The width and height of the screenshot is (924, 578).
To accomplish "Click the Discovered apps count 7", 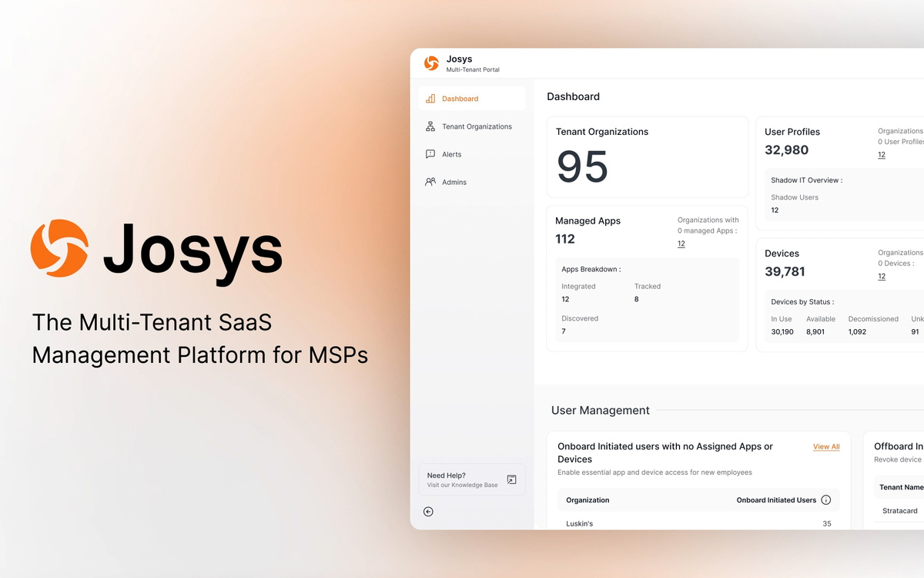I will [564, 331].
